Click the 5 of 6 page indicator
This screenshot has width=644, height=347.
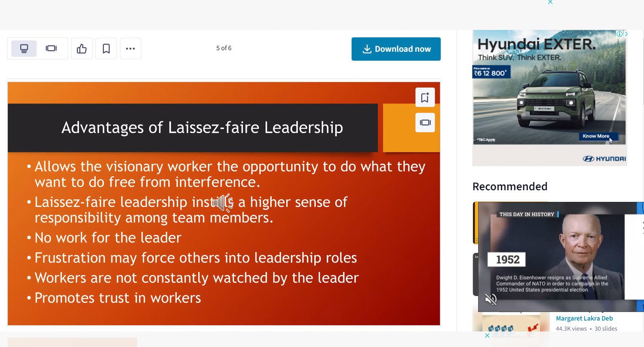(x=223, y=48)
